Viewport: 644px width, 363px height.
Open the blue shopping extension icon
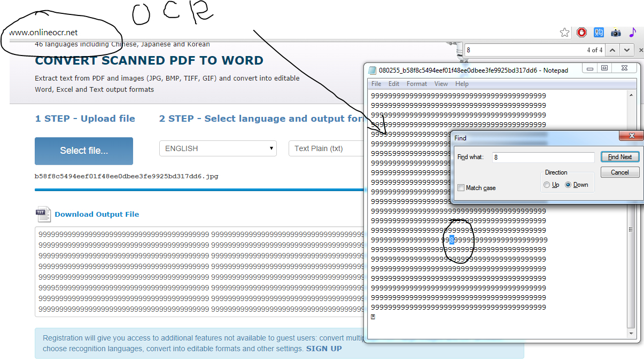[599, 33]
